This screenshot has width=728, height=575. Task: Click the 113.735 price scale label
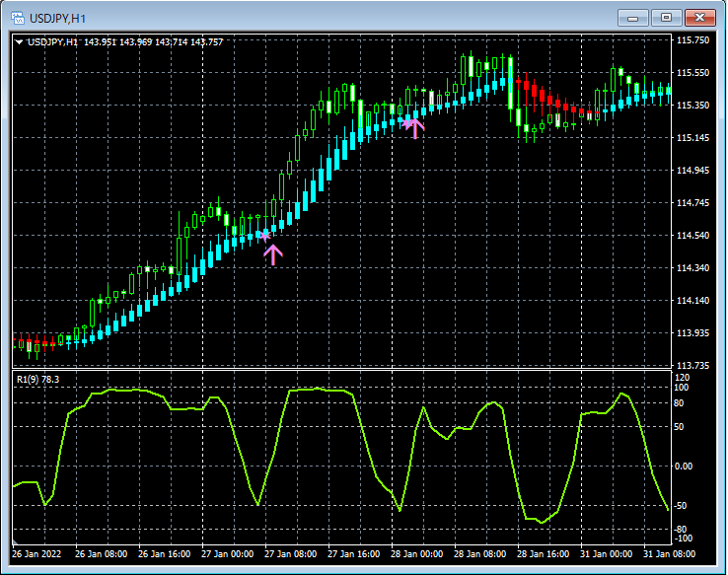(x=692, y=366)
